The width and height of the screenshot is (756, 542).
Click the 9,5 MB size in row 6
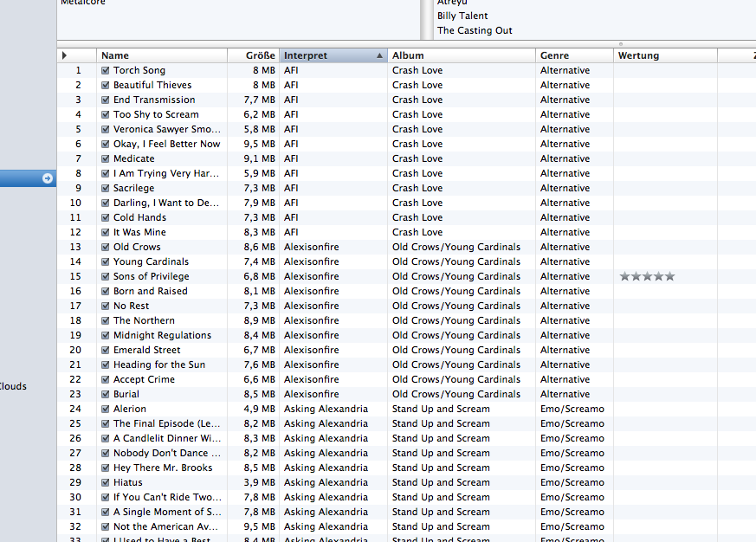tap(260, 144)
